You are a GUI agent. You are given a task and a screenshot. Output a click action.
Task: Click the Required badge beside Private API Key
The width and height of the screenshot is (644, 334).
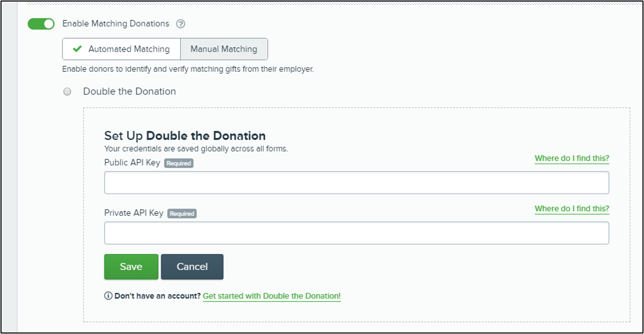tap(182, 213)
